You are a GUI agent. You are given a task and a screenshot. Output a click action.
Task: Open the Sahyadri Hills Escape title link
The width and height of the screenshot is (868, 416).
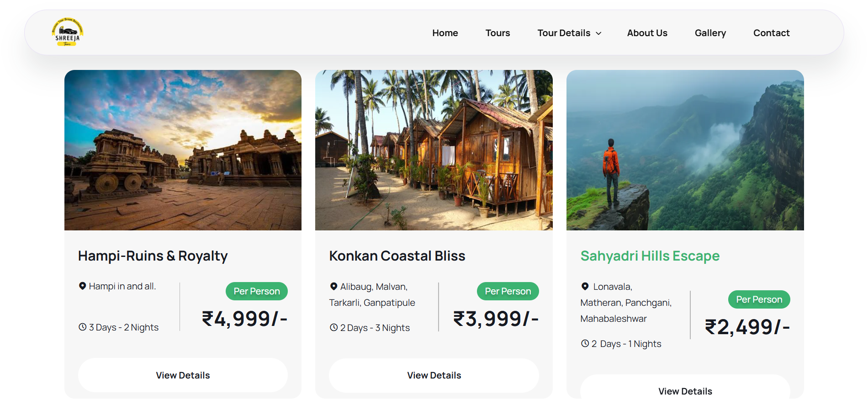point(650,256)
